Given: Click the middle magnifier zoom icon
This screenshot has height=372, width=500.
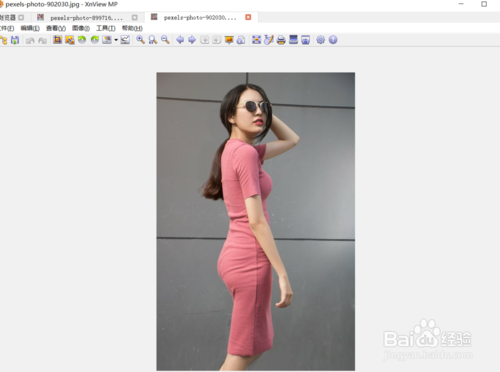Looking at the screenshot, I should click(153, 40).
